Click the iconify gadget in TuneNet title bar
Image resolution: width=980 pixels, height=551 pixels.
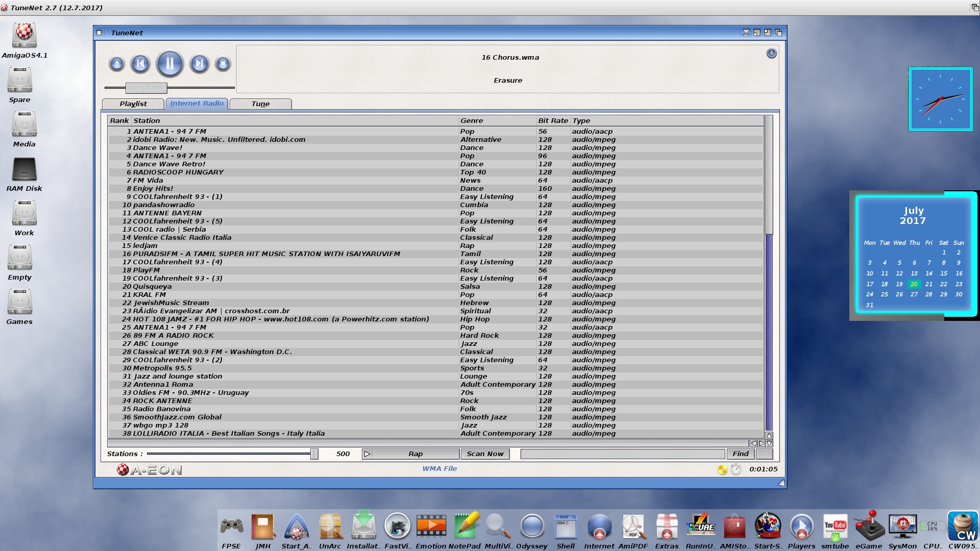click(746, 33)
